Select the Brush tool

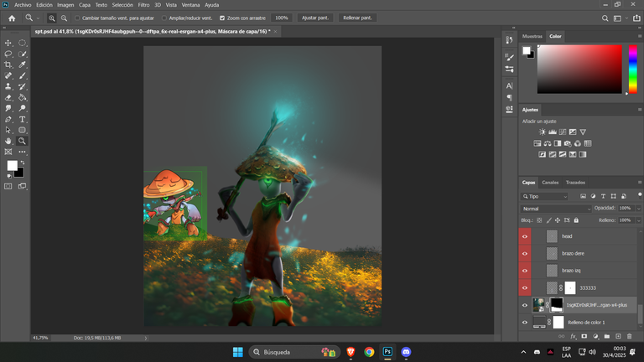[22, 75]
